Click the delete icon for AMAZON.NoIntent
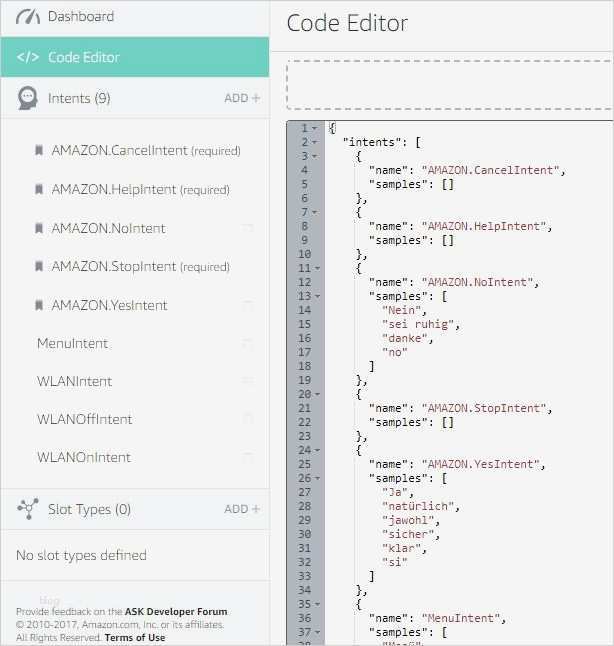Image resolution: width=614 pixels, height=646 pixels. point(248,228)
